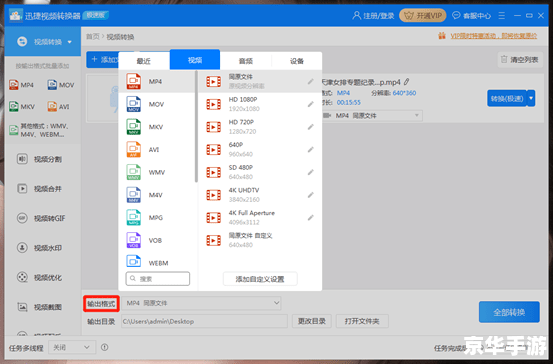Click the sidebar MP4 quick-add shortcut
The width and height of the screenshot is (553, 364).
pos(22,85)
